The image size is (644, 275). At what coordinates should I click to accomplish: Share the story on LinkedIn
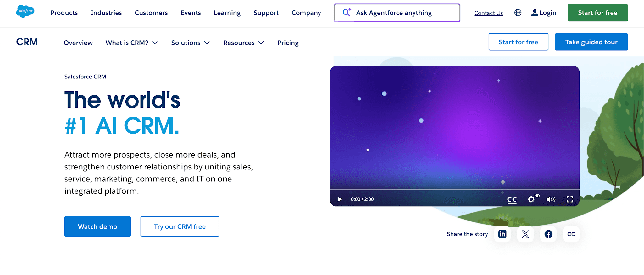502,234
